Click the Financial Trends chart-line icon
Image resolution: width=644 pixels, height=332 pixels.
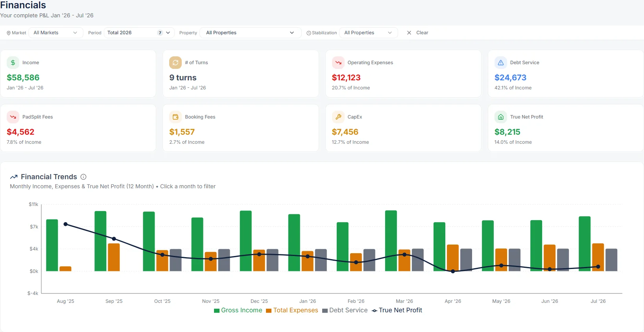(14, 177)
